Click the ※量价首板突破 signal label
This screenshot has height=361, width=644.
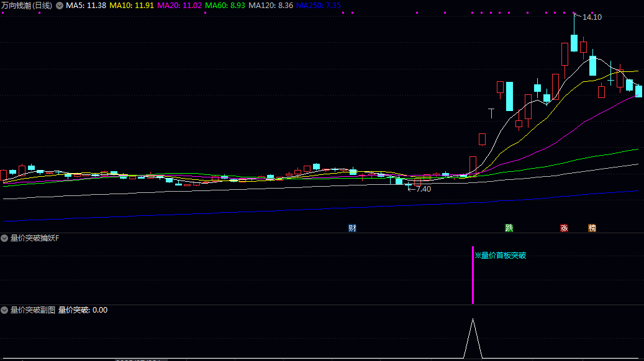coord(501,255)
